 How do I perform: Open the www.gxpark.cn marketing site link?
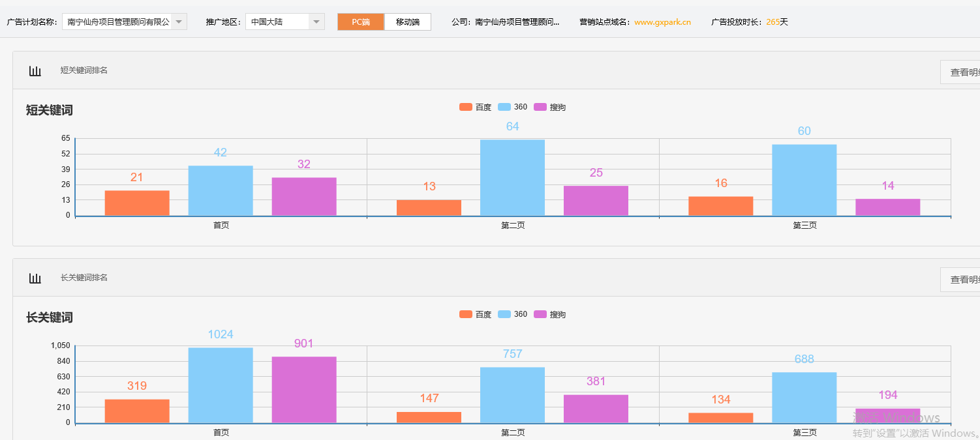click(x=662, y=22)
